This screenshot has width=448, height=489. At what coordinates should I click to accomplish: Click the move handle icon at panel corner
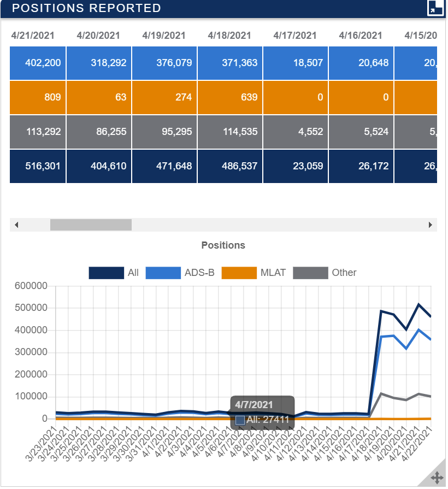pos(437,477)
